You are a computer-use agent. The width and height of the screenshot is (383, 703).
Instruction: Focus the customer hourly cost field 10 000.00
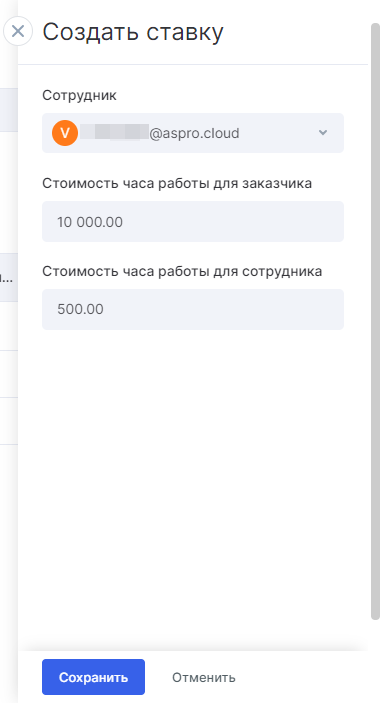(193, 221)
